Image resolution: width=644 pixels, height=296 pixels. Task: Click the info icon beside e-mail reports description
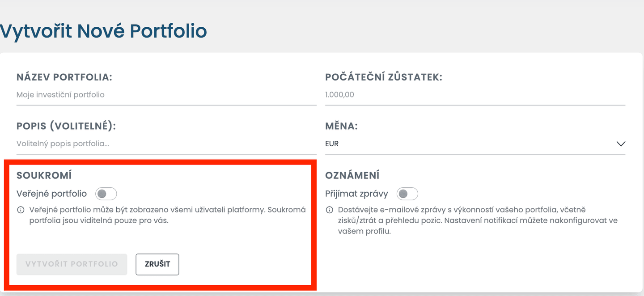coord(329,210)
